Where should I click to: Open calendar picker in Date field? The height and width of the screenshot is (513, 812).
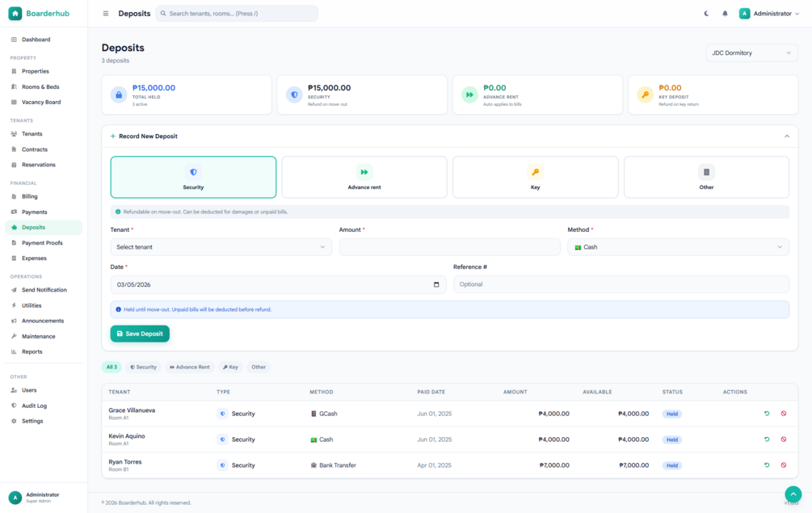tap(436, 284)
